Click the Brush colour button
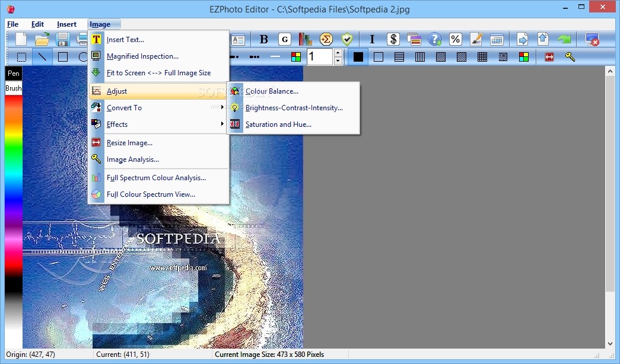Image resolution: width=620 pixels, height=364 pixels. (x=14, y=88)
